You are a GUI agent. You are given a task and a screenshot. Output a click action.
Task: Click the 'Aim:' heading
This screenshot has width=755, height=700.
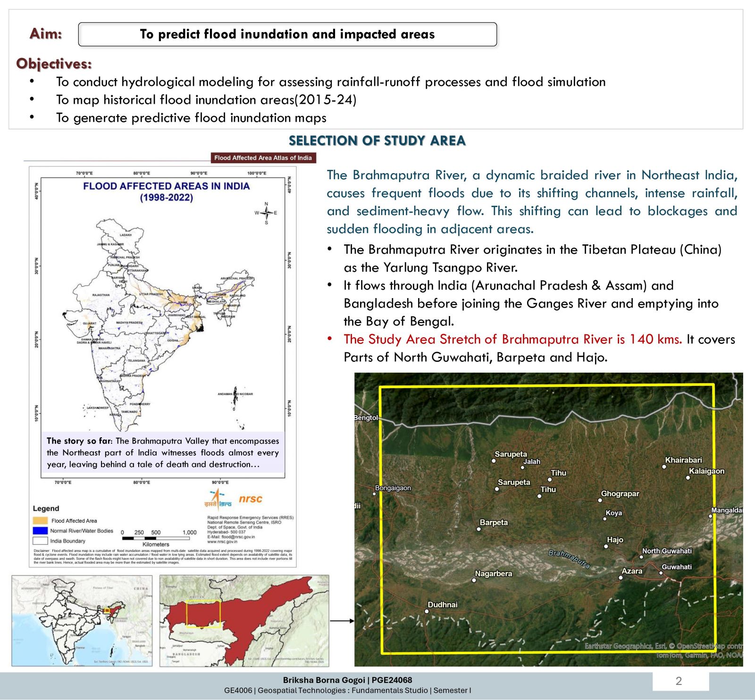(46, 33)
